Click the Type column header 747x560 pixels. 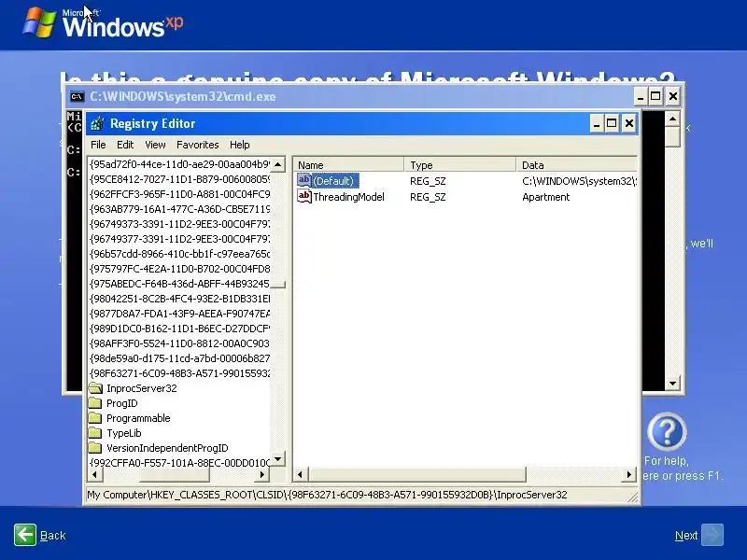tap(460, 165)
